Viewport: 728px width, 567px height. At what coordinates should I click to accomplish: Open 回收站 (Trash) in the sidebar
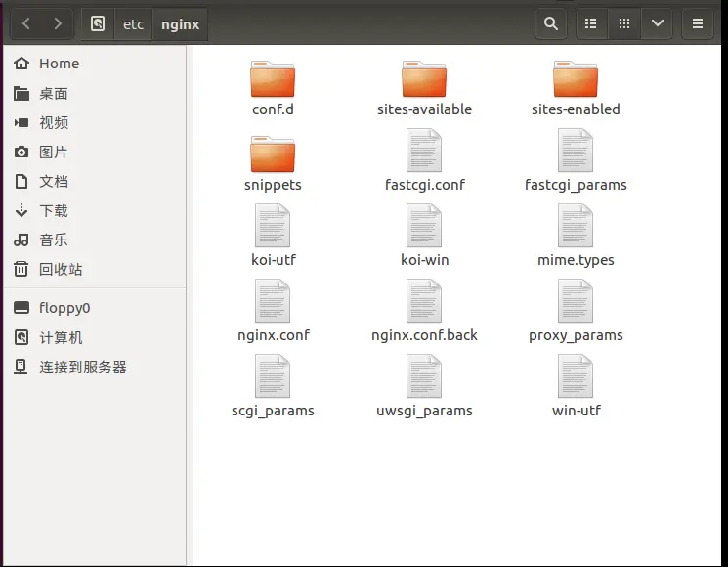click(95, 269)
